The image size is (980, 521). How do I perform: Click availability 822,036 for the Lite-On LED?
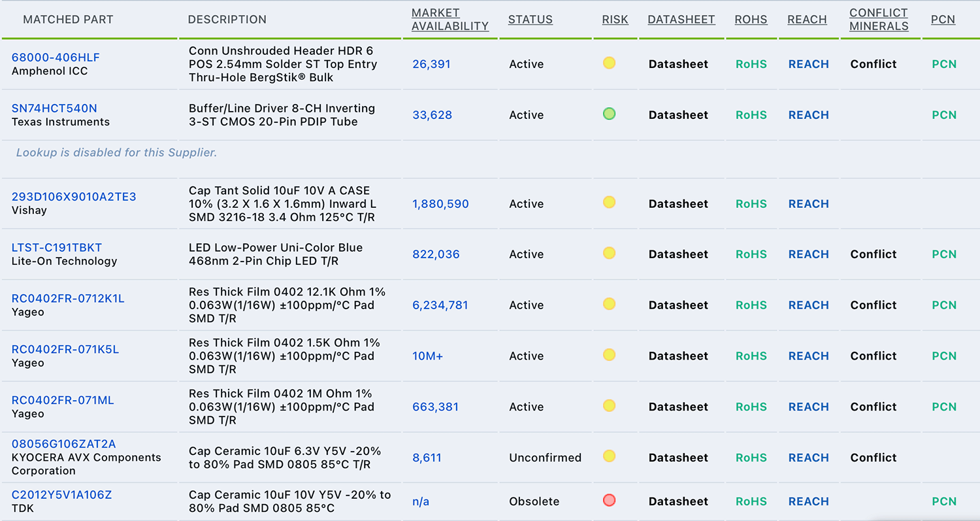coord(436,254)
